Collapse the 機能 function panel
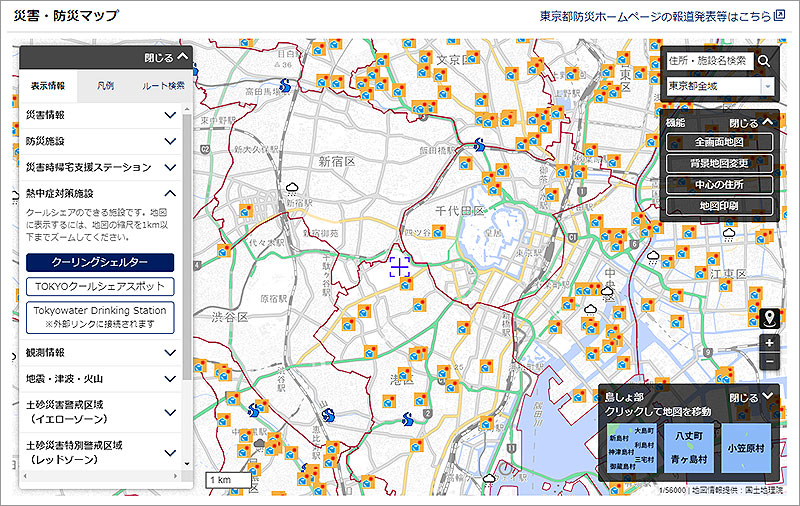This screenshot has width=800, height=506. coord(750,122)
